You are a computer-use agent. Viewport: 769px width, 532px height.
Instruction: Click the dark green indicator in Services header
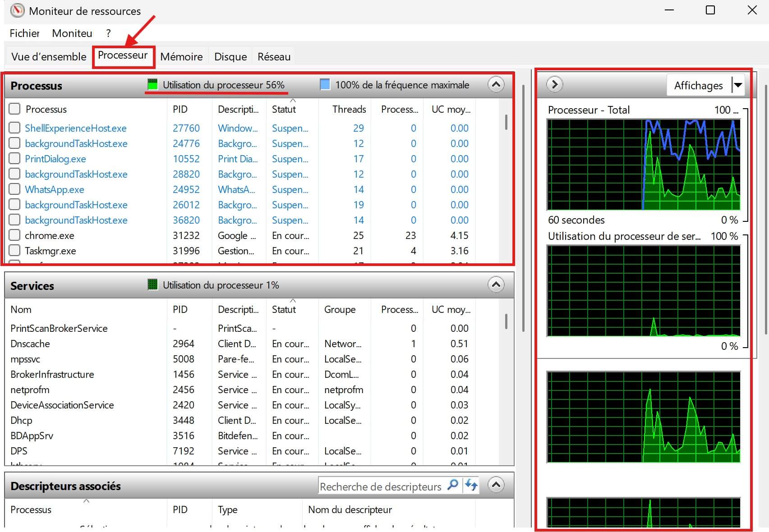(x=153, y=284)
